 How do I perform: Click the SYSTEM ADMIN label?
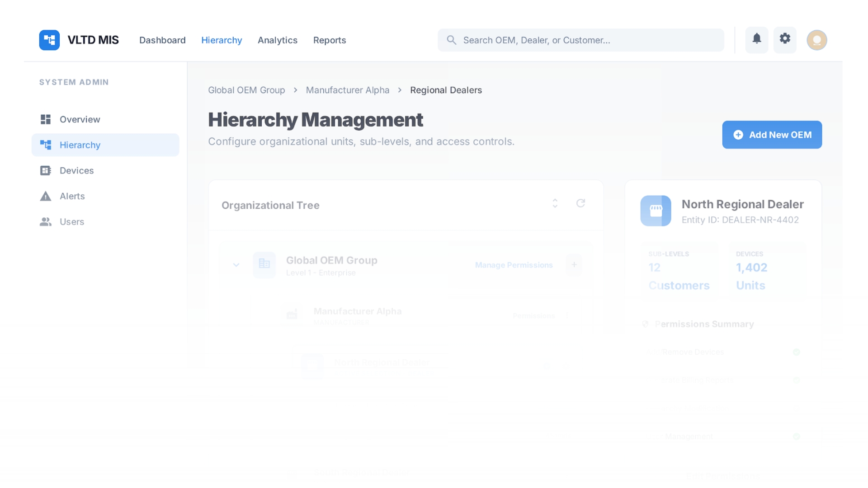(x=74, y=82)
